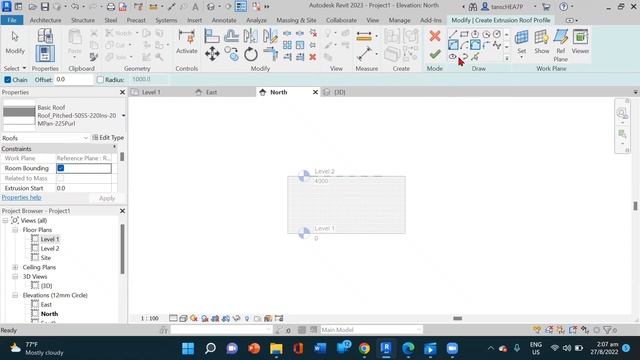Open the Massing & Site tab

click(296, 20)
